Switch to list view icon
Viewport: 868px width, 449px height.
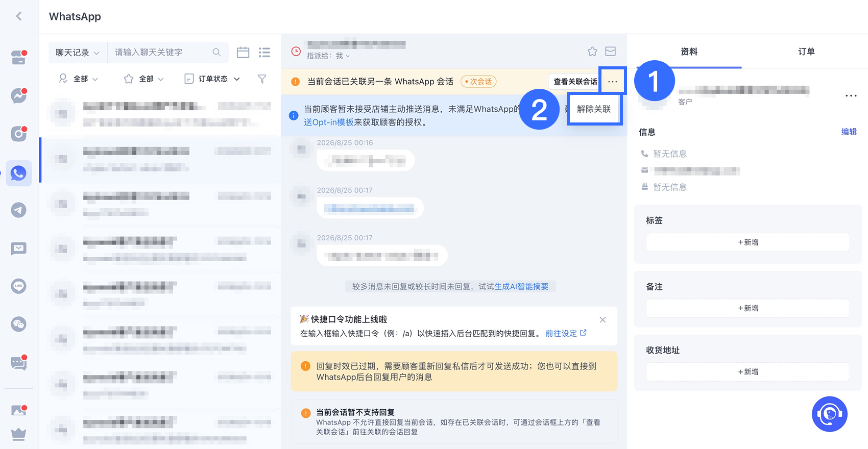pos(264,52)
